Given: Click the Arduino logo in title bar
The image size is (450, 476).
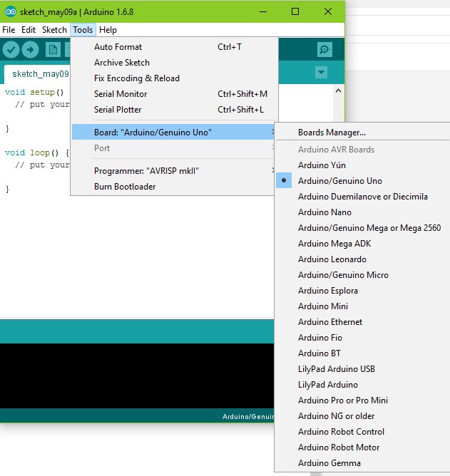Looking at the screenshot, I should [11, 12].
